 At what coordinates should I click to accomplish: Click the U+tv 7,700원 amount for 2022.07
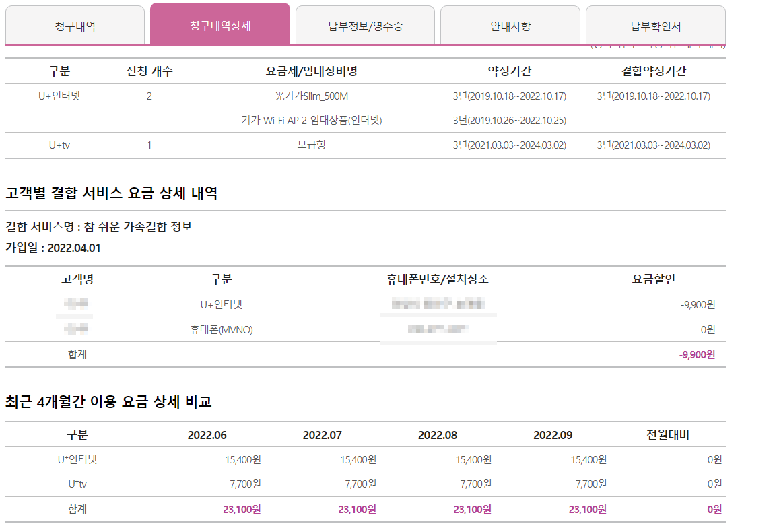pyautogui.click(x=360, y=484)
